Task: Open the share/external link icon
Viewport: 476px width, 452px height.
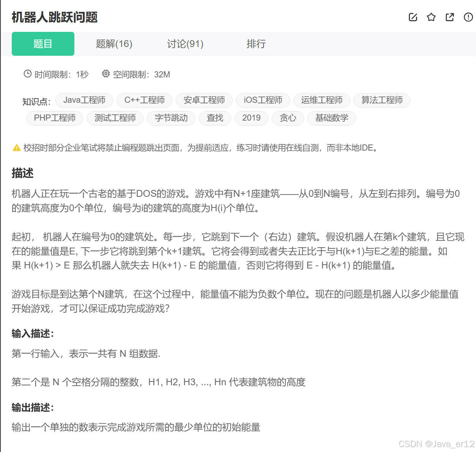Action: coord(449,17)
